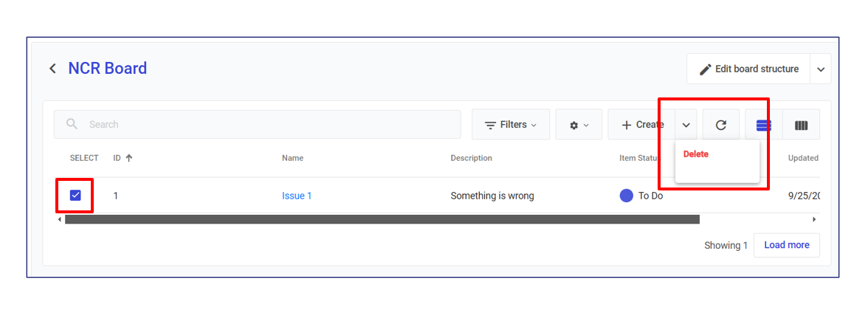The width and height of the screenshot is (868, 313).
Task: Open the gear settings dropdown
Action: tap(579, 125)
